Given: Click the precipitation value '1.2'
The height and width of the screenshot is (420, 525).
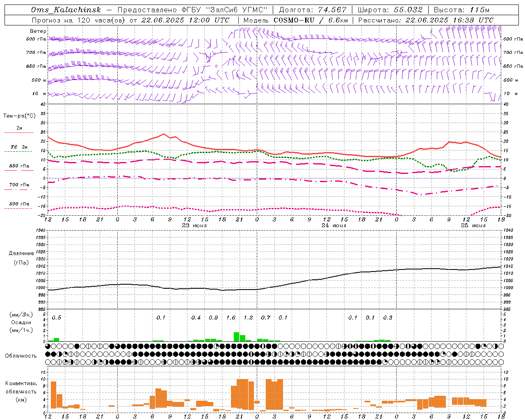Looking at the screenshot, I should pyautogui.click(x=248, y=318).
